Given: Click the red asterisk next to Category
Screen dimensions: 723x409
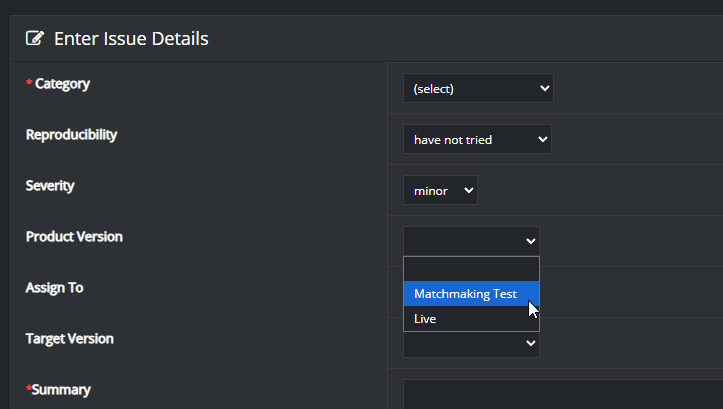Looking at the screenshot, I should click(x=29, y=84).
